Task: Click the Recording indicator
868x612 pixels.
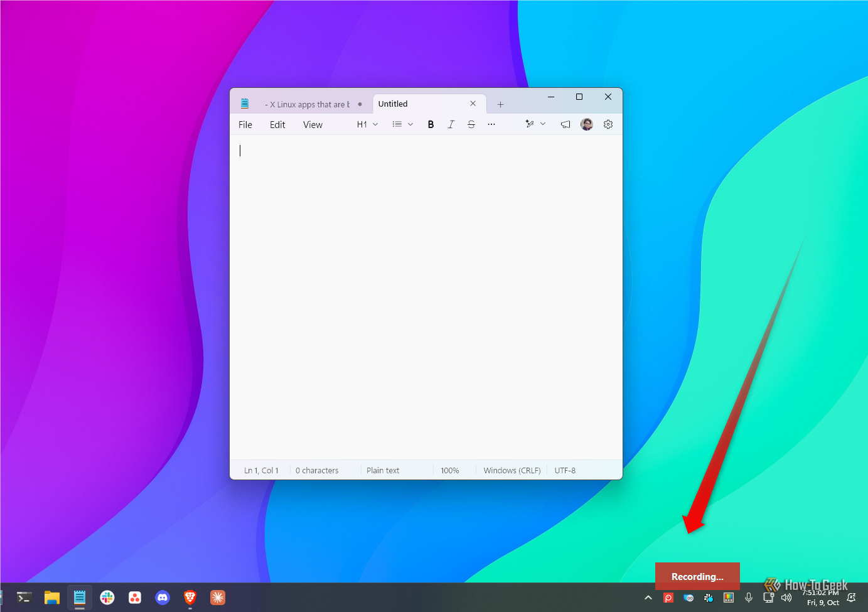Action: coord(697,576)
